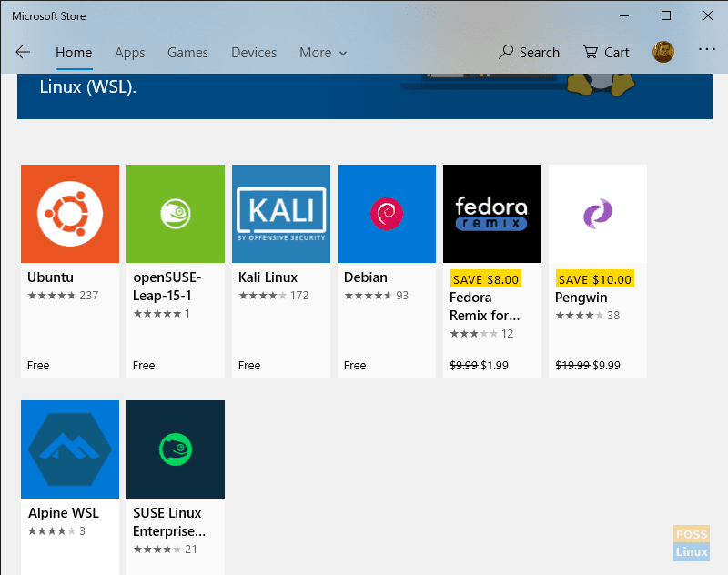Screen dimensions: 728x575
Task: Click the Search magnifier button
Action: click(x=529, y=52)
